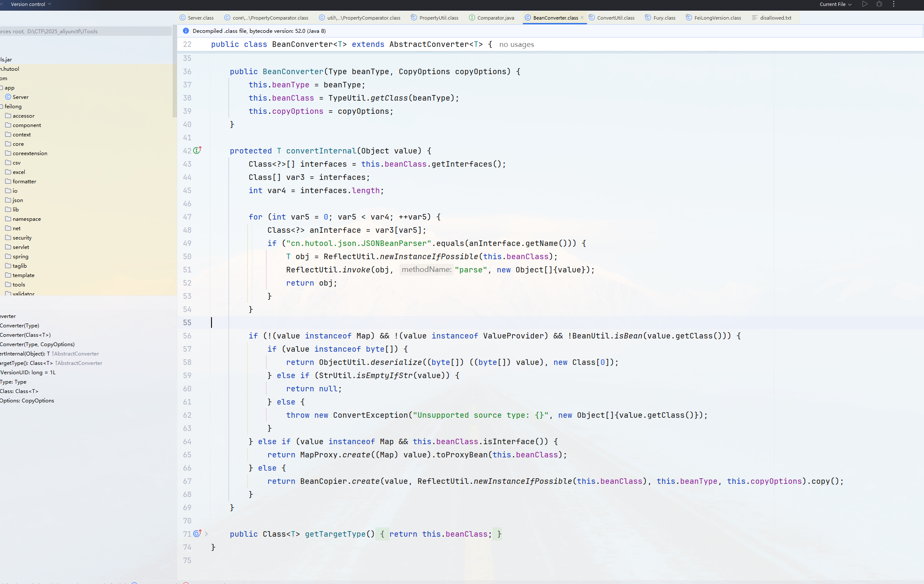Click the text file icon on disallowed.txt tab

point(755,17)
